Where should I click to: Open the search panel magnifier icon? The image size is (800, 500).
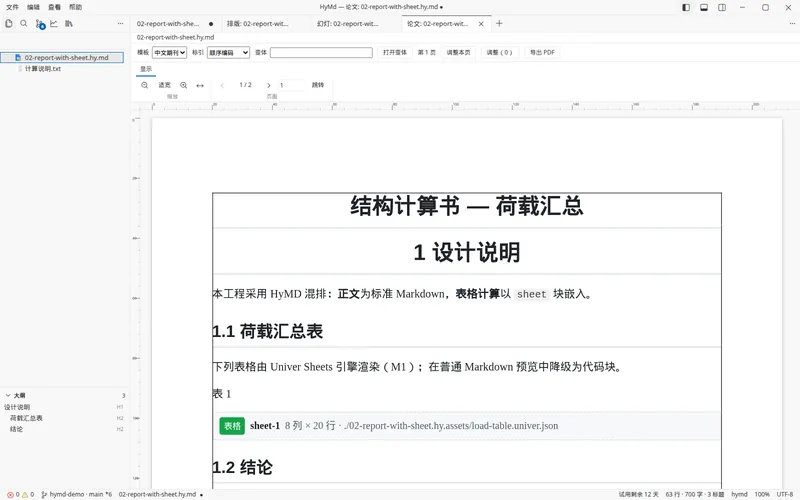[x=23, y=23]
